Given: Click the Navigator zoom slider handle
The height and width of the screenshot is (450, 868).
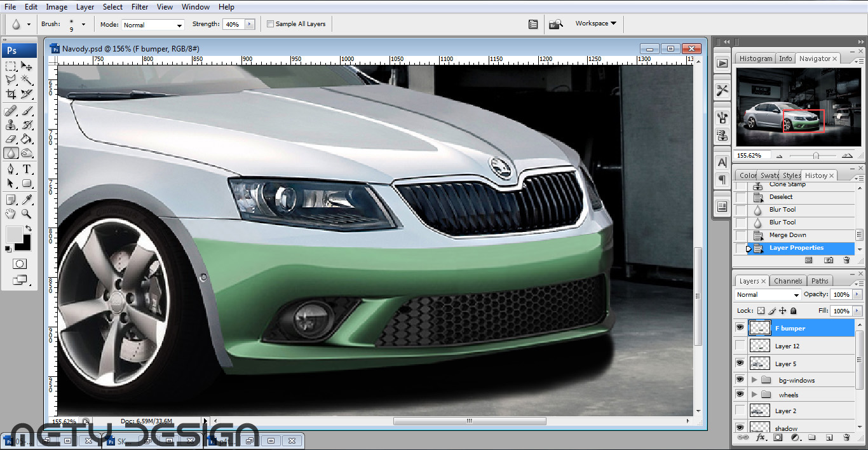Looking at the screenshot, I should [x=816, y=155].
